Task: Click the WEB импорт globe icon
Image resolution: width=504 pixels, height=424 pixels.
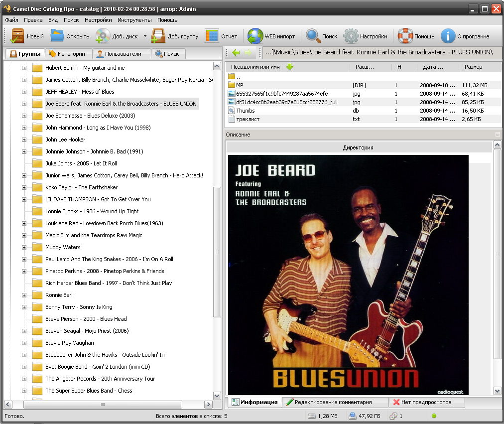Action: (x=255, y=36)
